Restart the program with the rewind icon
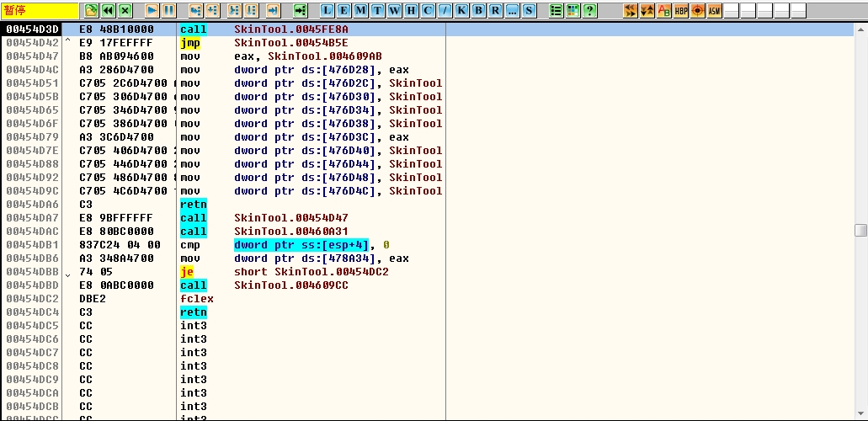The image size is (868, 421). click(x=109, y=10)
